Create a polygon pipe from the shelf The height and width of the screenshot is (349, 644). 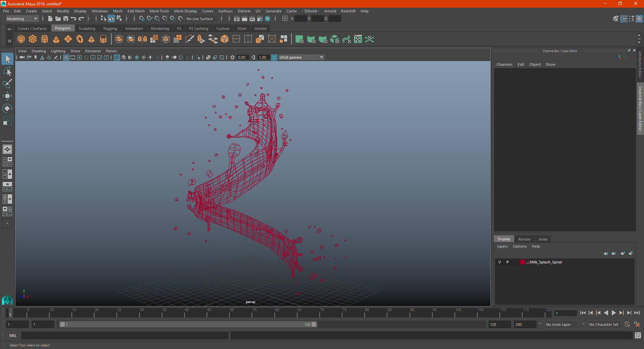pyautogui.click(x=103, y=39)
